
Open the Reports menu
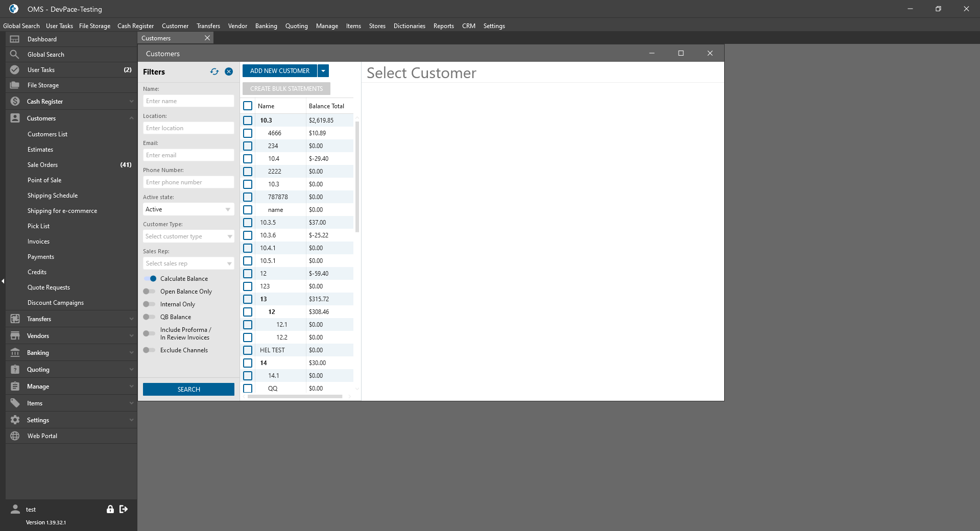[x=444, y=26]
